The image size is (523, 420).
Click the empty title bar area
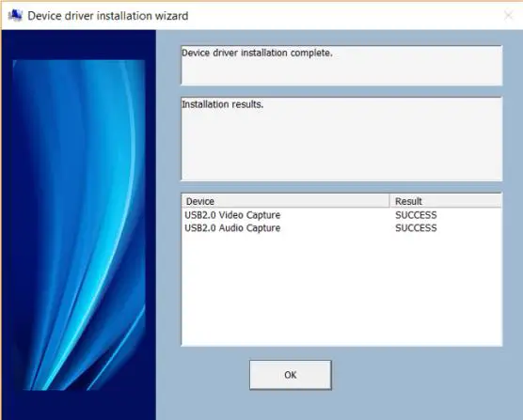click(343, 16)
